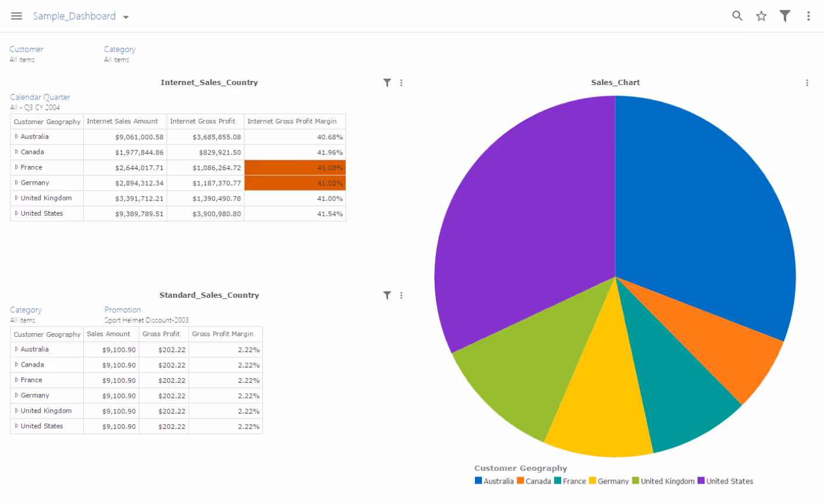Click the search magnifier icon
The height and width of the screenshot is (504, 824).
click(737, 16)
